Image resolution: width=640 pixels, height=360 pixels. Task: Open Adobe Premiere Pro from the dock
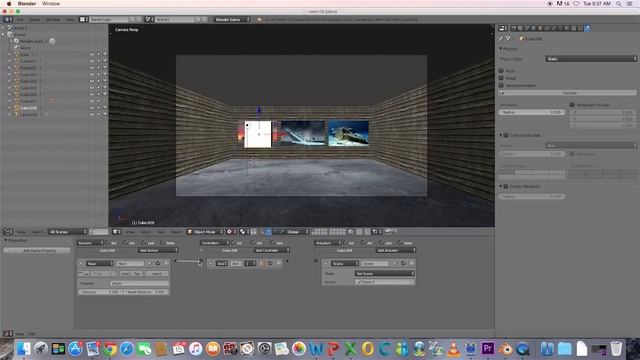(488, 349)
